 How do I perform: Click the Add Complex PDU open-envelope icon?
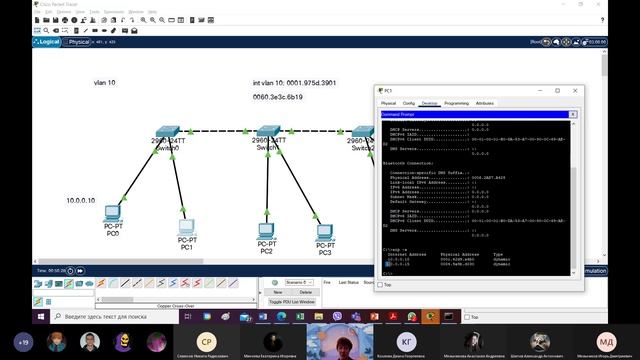(x=134, y=31)
